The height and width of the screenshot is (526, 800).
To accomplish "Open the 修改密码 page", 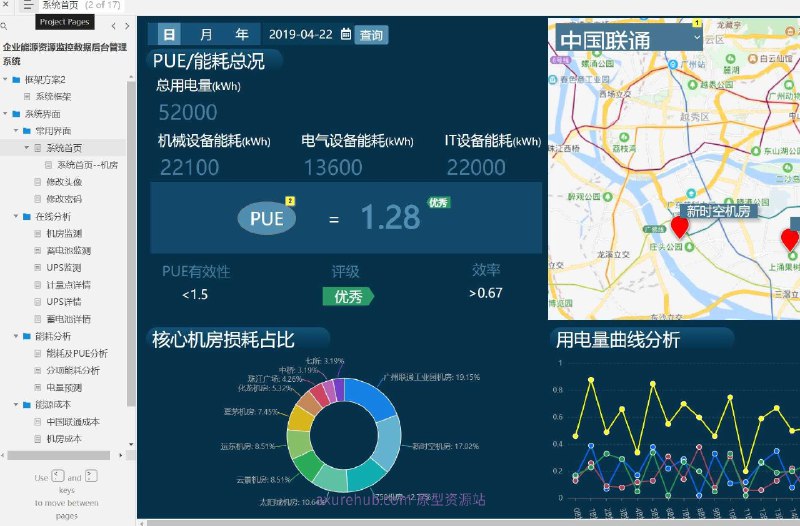I will (64, 199).
